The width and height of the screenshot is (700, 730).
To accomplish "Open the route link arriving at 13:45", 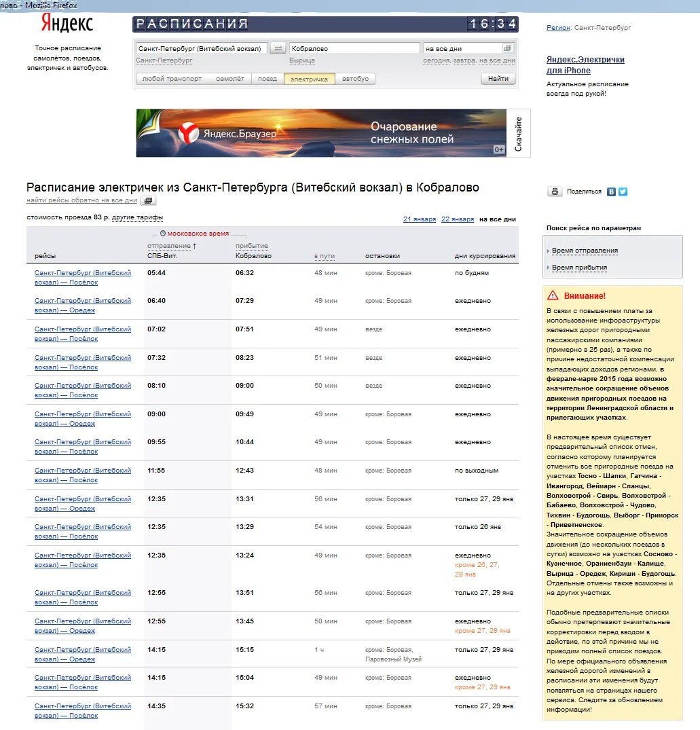I will tap(83, 625).
